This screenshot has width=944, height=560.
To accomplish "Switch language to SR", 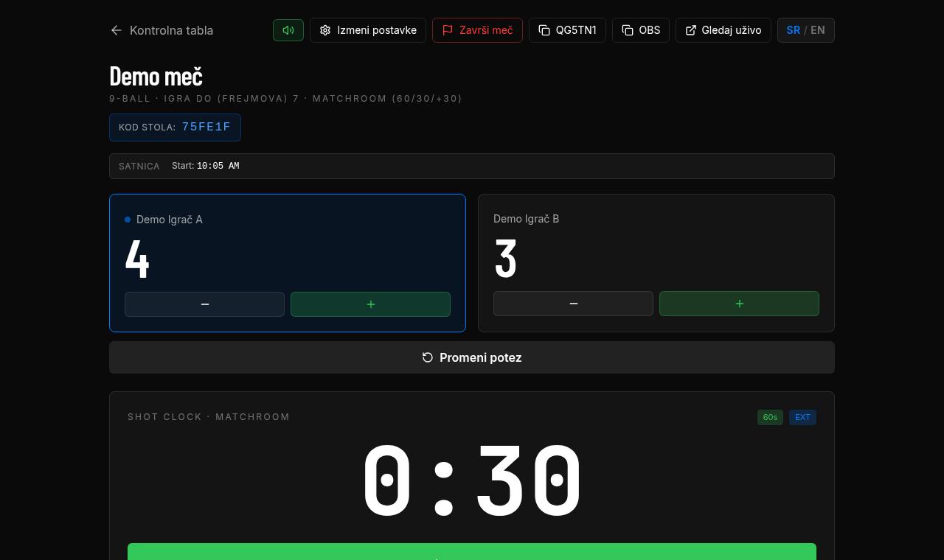I will tap(794, 30).
